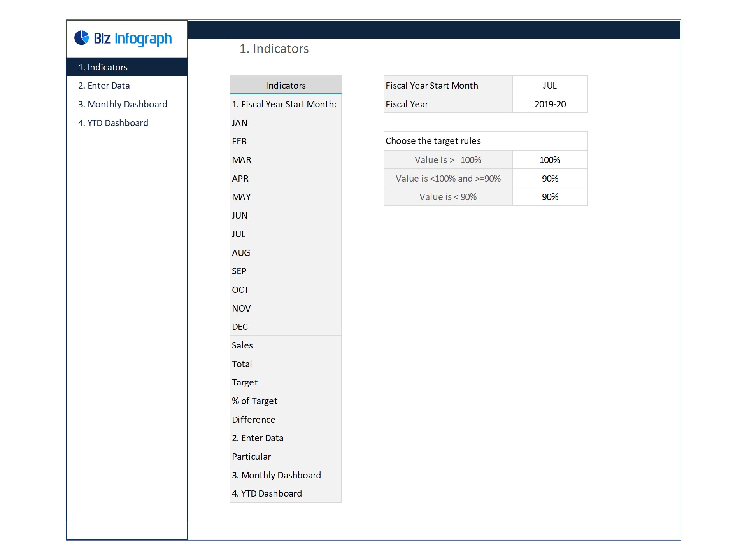The width and height of the screenshot is (747, 560).
Task: Go to 2. Enter Data in sidebar
Action: tap(127, 86)
